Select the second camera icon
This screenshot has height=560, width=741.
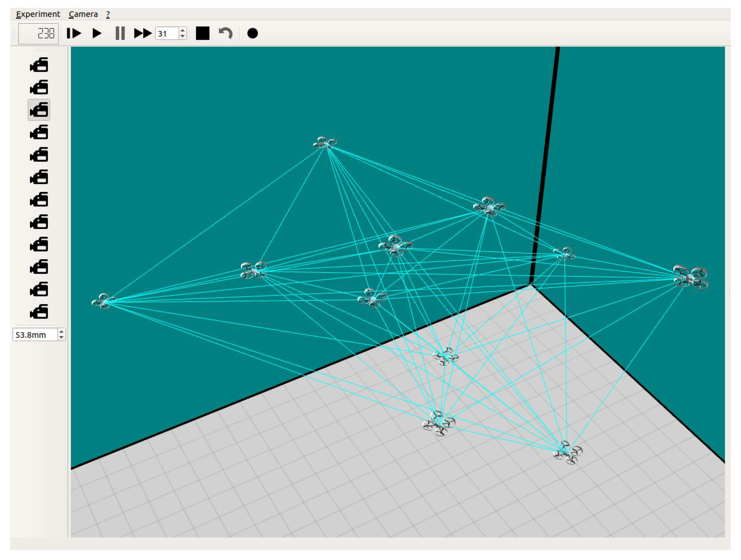pos(39,87)
